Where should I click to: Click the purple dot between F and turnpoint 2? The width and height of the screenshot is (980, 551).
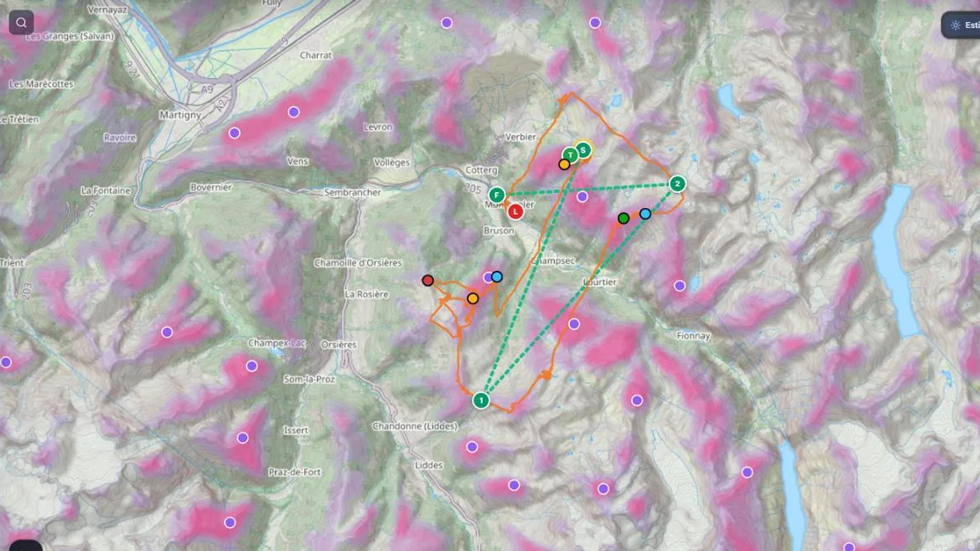[x=582, y=197]
